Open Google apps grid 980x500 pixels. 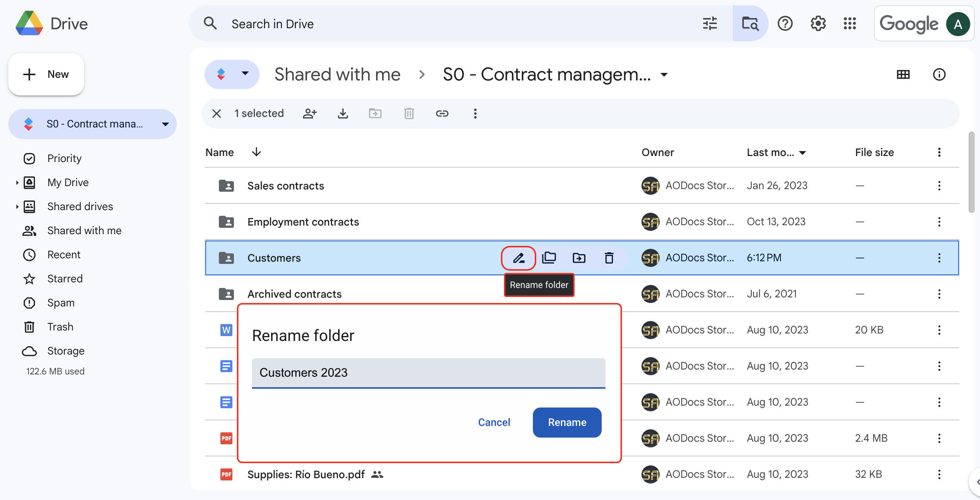click(x=850, y=24)
